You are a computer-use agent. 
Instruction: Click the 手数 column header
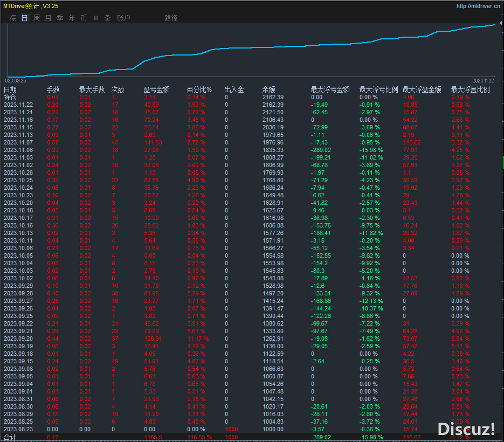(53, 89)
